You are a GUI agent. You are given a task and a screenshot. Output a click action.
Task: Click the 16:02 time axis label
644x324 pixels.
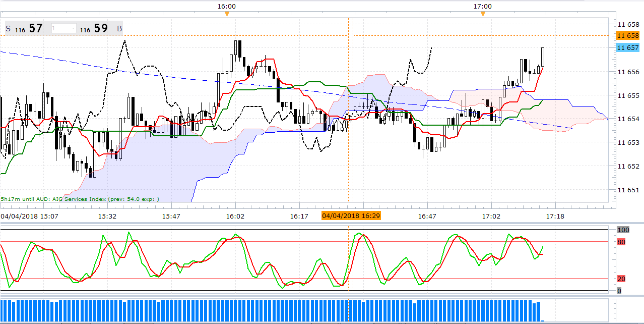point(235,216)
